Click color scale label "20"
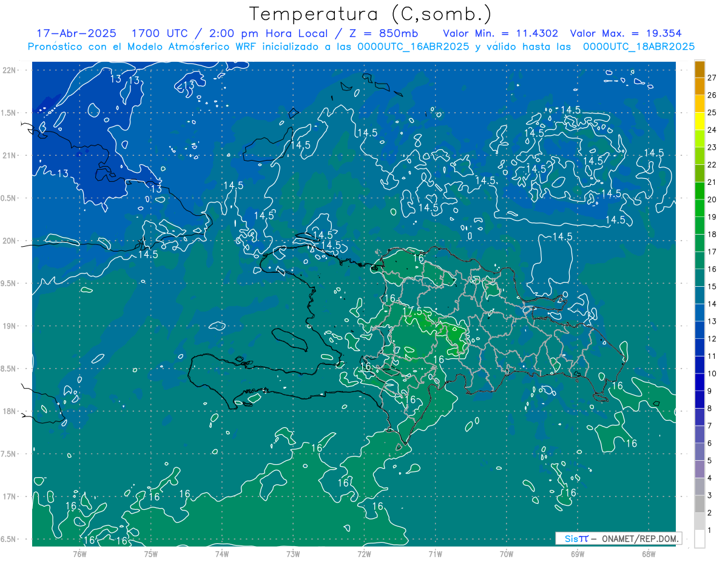The image size is (728, 562). click(x=712, y=199)
